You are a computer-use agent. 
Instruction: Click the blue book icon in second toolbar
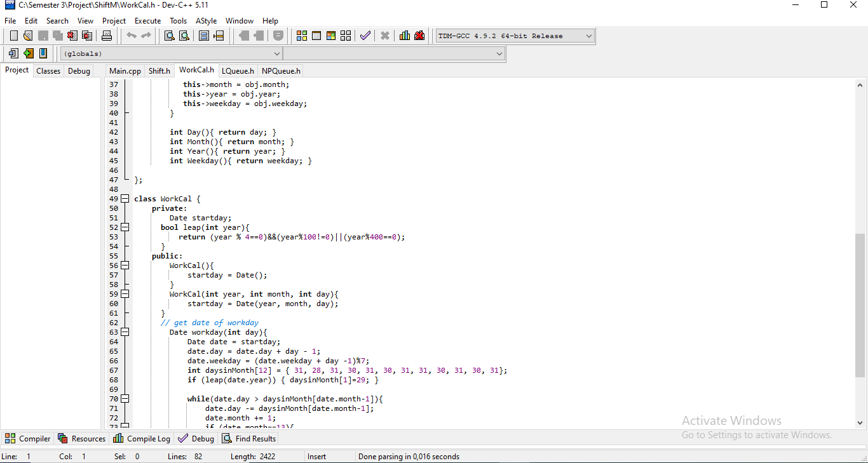click(43, 53)
